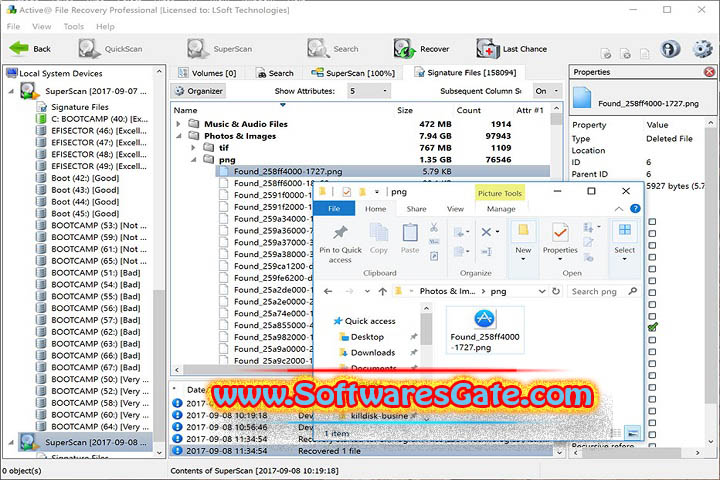The height and width of the screenshot is (480, 720).
Task: Click Copy in Explorer ribbon
Action: click(379, 239)
